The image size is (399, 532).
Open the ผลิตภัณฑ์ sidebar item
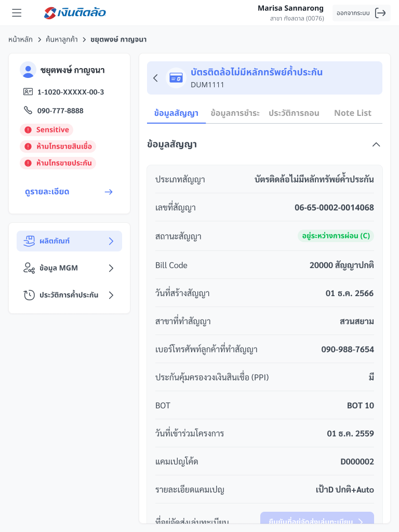point(69,241)
